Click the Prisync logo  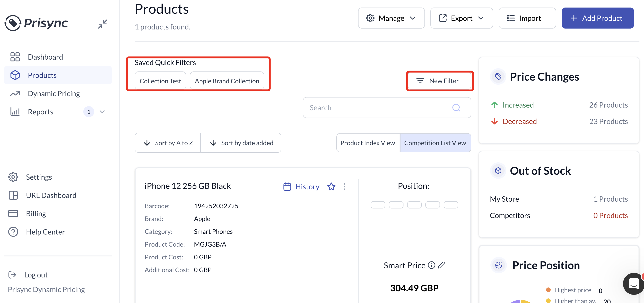tap(36, 23)
